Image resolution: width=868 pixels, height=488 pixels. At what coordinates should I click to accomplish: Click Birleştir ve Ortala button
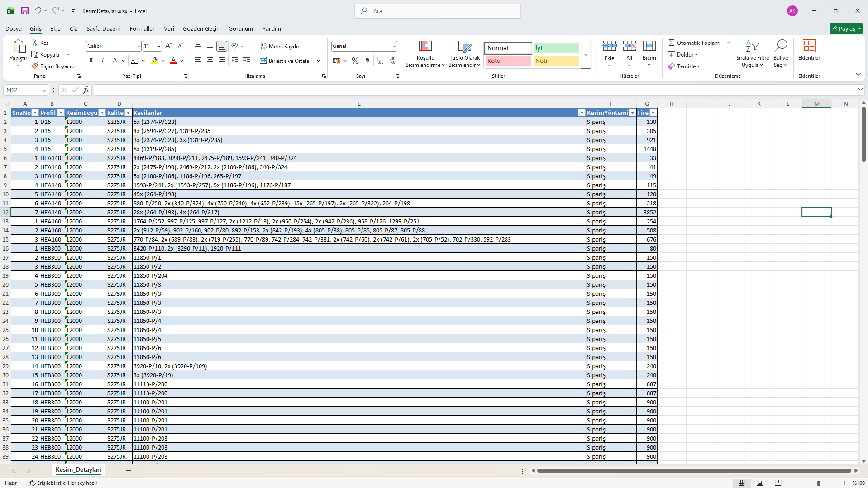(x=285, y=61)
